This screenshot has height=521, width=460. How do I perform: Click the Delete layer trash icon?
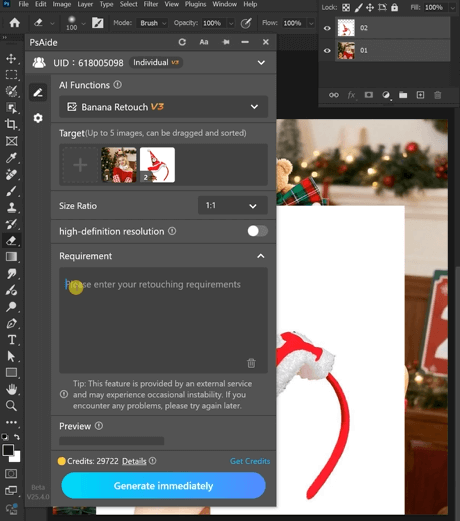point(438,95)
